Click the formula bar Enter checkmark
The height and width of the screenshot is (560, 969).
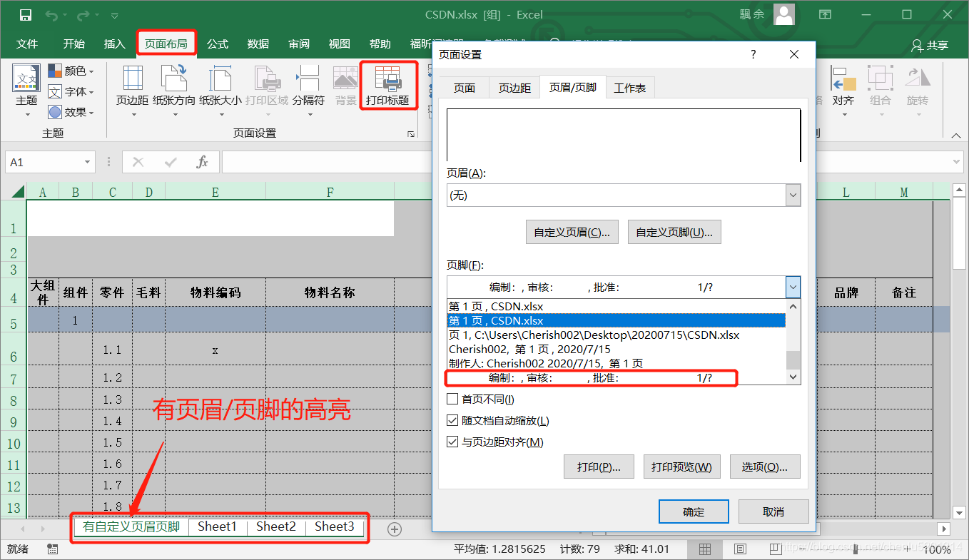point(171,162)
